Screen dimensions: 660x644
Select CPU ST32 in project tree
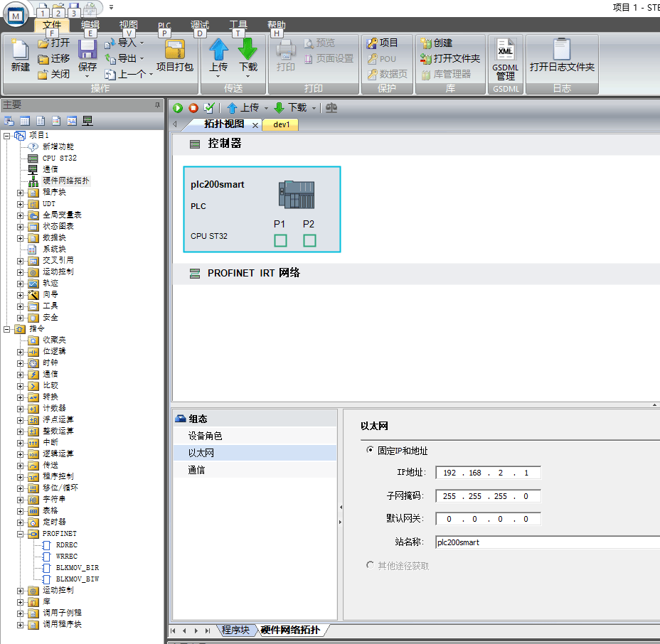pos(59,159)
